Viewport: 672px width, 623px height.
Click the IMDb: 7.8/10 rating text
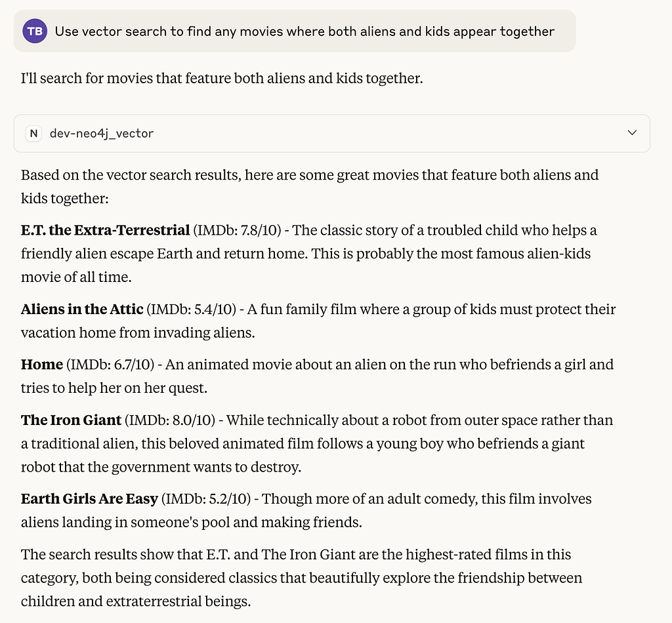tap(237, 230)
